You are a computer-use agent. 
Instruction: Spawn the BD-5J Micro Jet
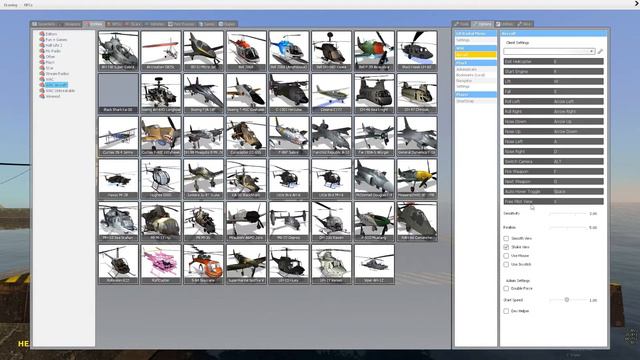click(203, 51)
